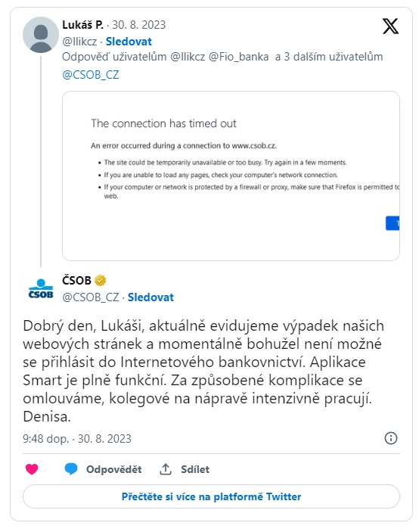Click Lukáš P. grey profile avatar

(41, 35)
